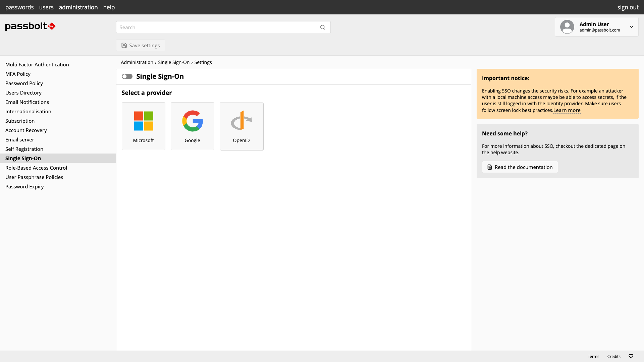
Task: Select the Microsoft provider logo
Action: 144,121
